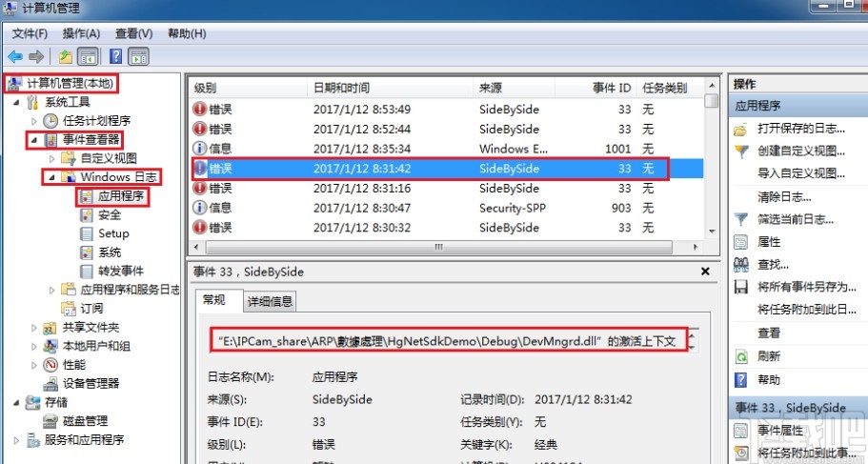Viewport: 868px width, 464px height.
Task: Open the 系统 log in tree
Action: coord(109,252)
